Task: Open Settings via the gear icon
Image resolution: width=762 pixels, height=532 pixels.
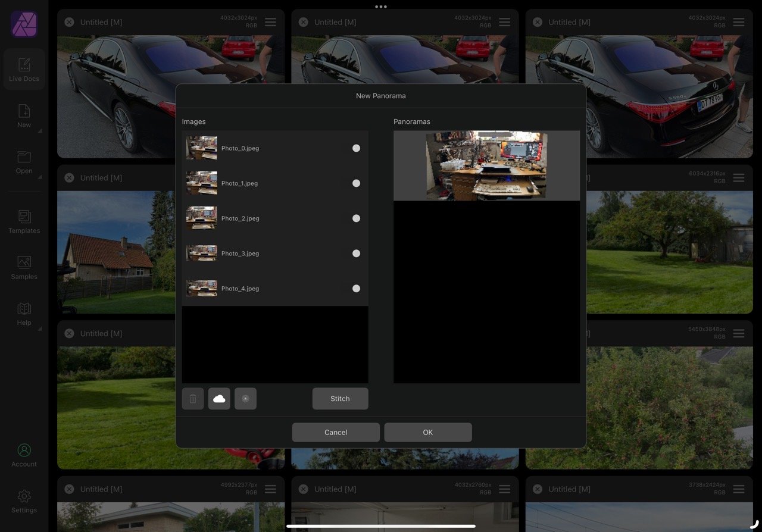Action: point(24,500)
